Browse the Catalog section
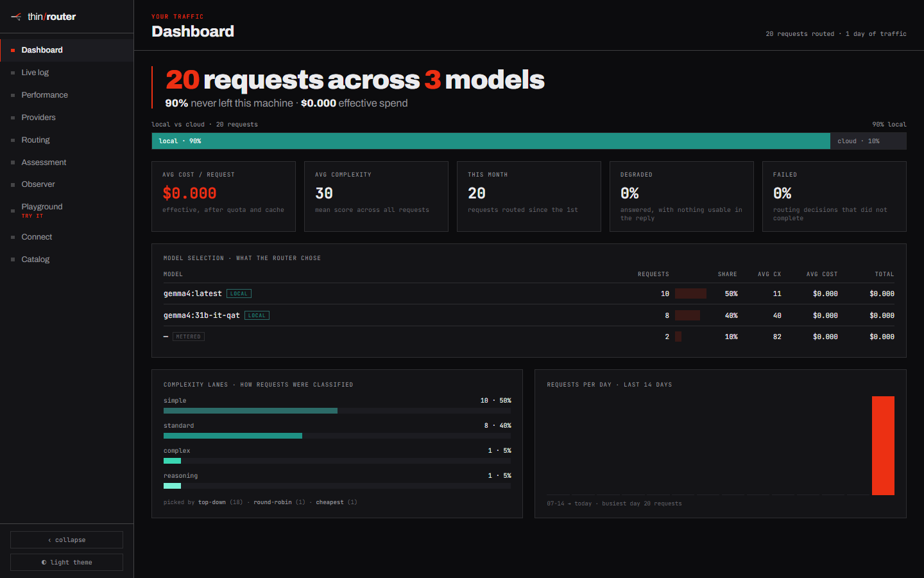Viewport: 924px width, 578px height. 67,259
